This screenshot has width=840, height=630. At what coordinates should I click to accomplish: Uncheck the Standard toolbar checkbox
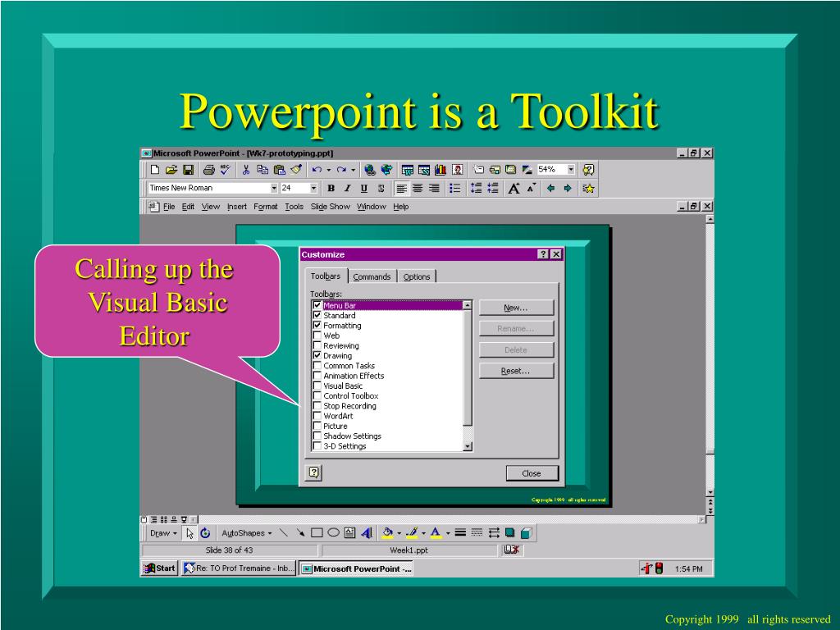[x=317, y=315]
